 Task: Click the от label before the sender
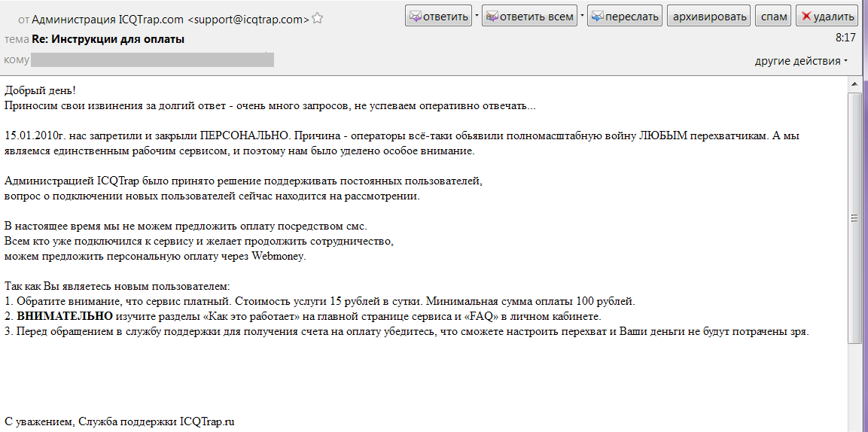point(23,20)
